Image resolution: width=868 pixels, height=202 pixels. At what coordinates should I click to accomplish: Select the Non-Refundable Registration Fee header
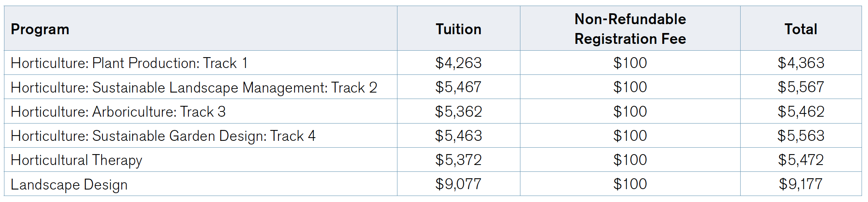(630, 29)
